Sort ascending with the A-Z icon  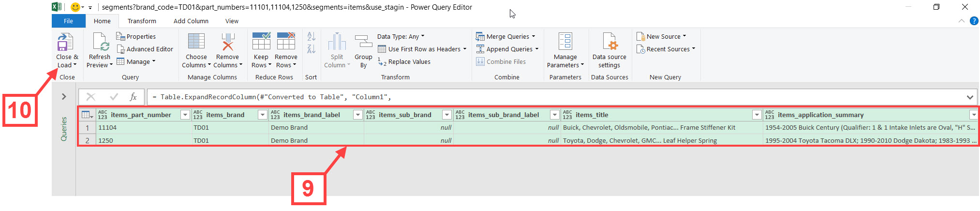coord(311,36)
